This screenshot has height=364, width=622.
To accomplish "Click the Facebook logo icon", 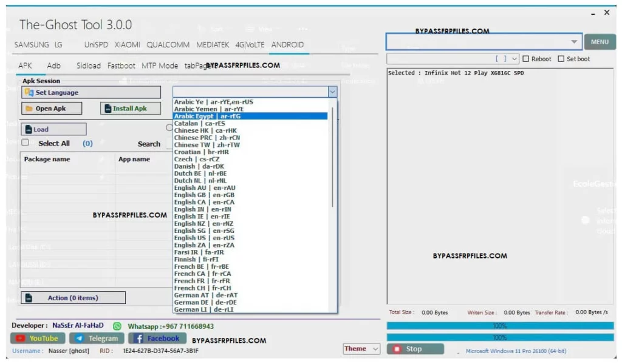I will pos(138,339).
